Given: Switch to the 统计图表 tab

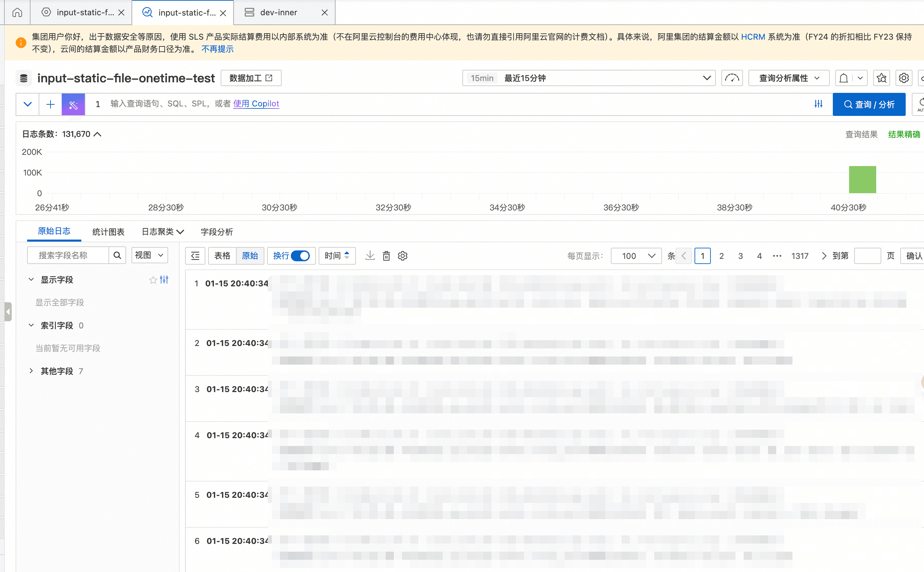Looking at the screenshot, I should (108, 231).
